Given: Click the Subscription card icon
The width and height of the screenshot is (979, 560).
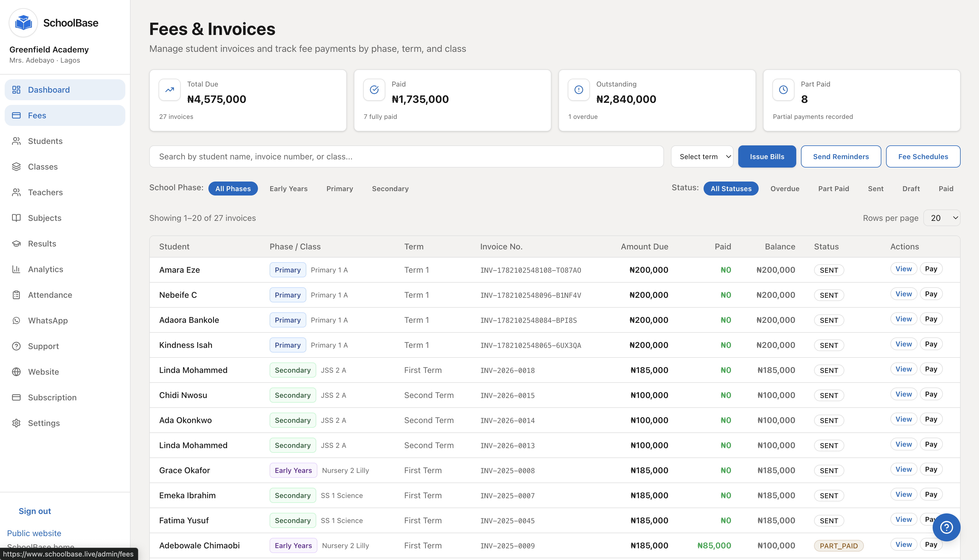Looking at the screenshot, I should pyautogui.click(x=16, y=397).
